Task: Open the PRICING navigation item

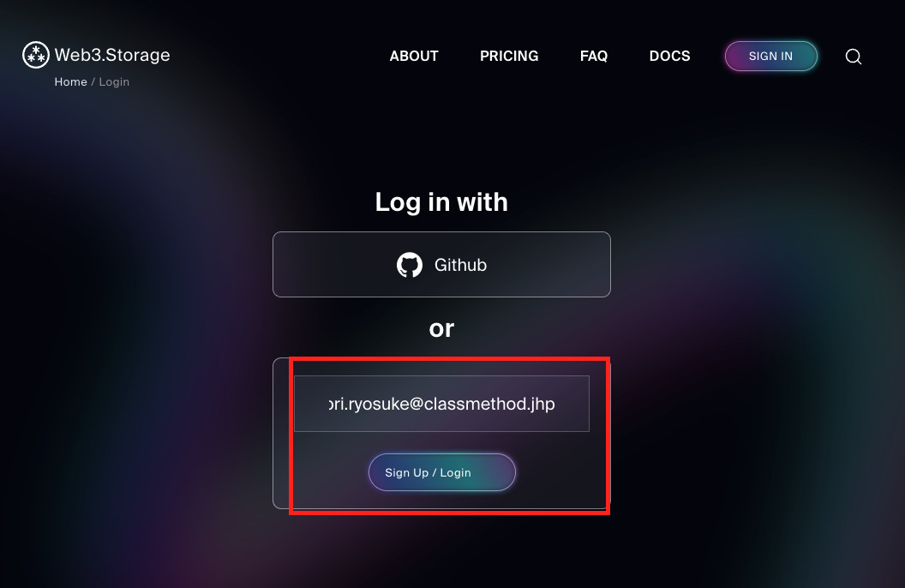Action: pos(509,56)
